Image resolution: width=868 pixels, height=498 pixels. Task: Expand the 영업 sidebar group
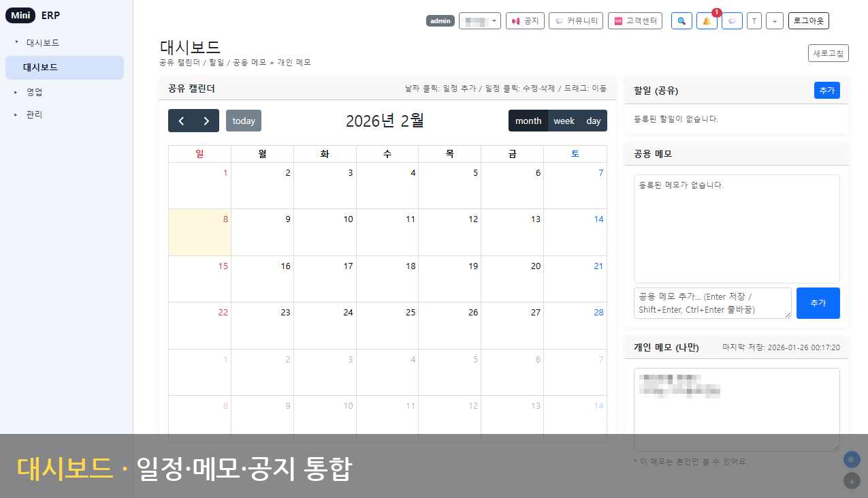[34, 92]
